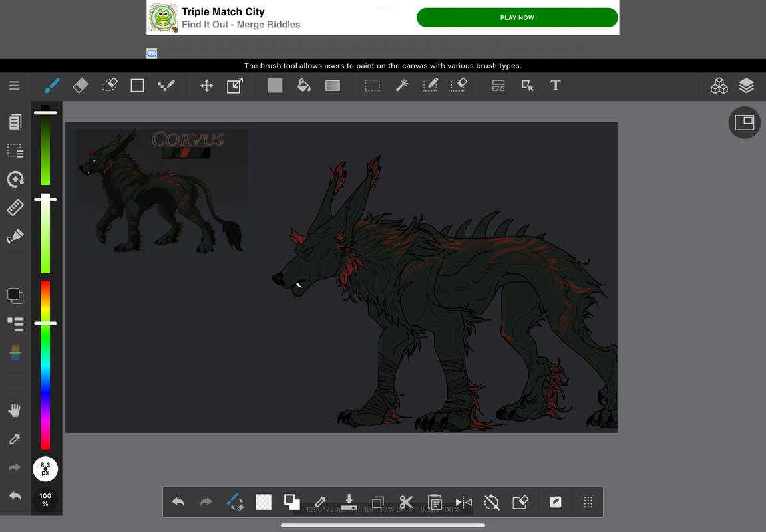This screenshot has height=532, width=766.
Task: Click the sidebar Redo arrow
Action: (15, 467)
